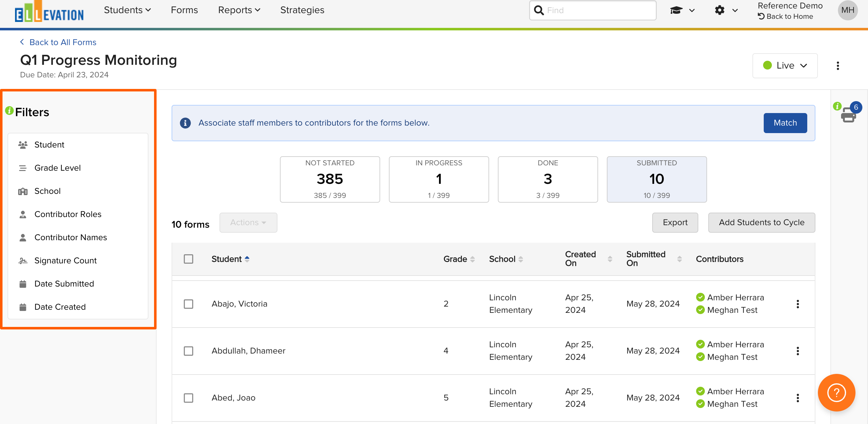Image resolution: width=868 pixels, height=424 pixels.
Task: Click the orange help question-mark button
Action: pyautogui.click(x=836, y=393)
